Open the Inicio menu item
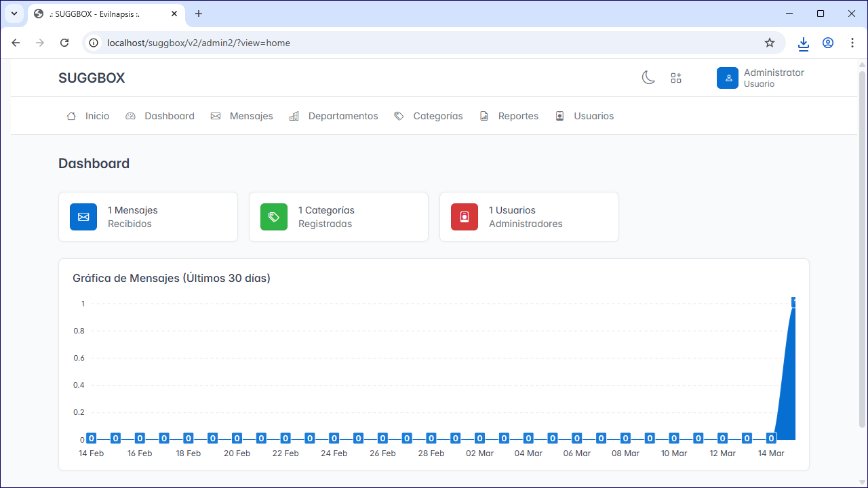This screenshot has width=868, height=488. [x=87, y=116]
